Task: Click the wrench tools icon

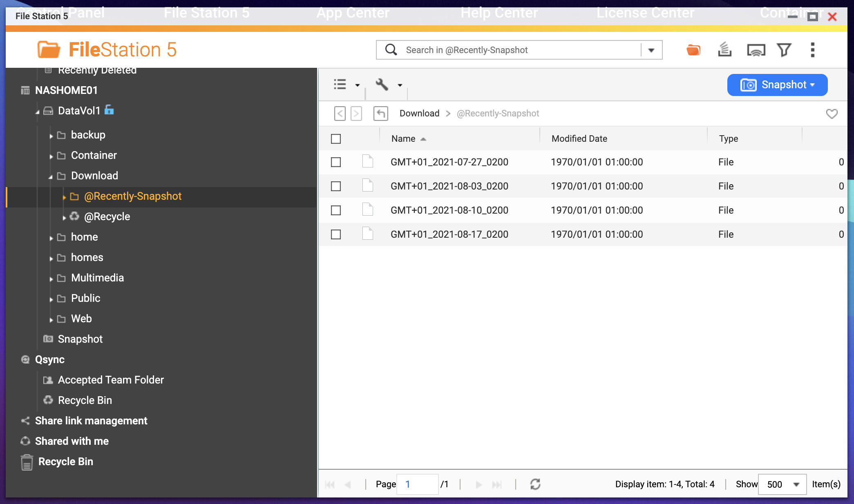Action: pyautogui.click(x=382, y=84)
